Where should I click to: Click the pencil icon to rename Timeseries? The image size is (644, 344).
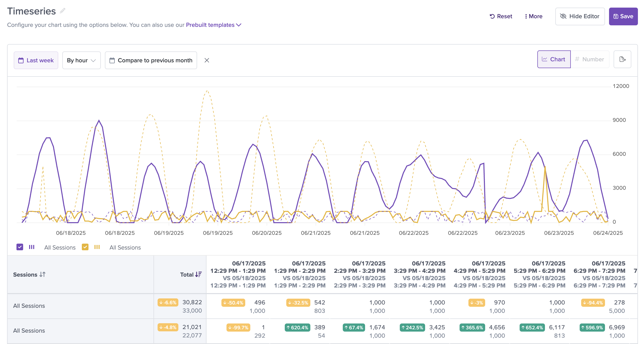click(63, 11)
